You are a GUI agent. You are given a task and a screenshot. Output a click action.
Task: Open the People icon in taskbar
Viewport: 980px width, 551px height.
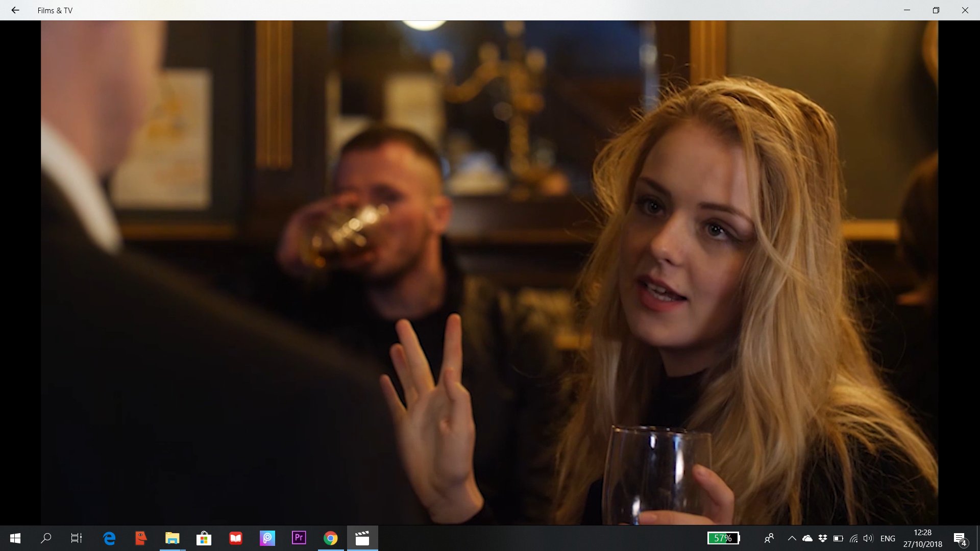(x=769, y=538)
